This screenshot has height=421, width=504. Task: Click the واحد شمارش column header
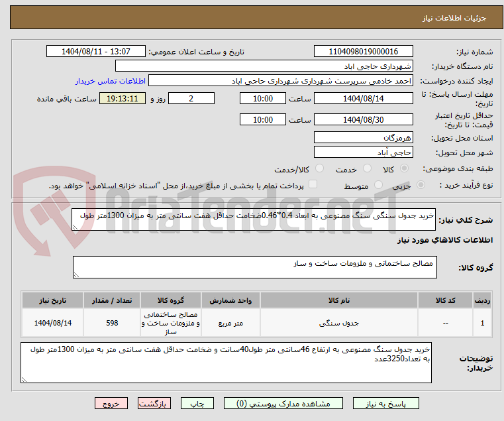click(x=230, y=300)
